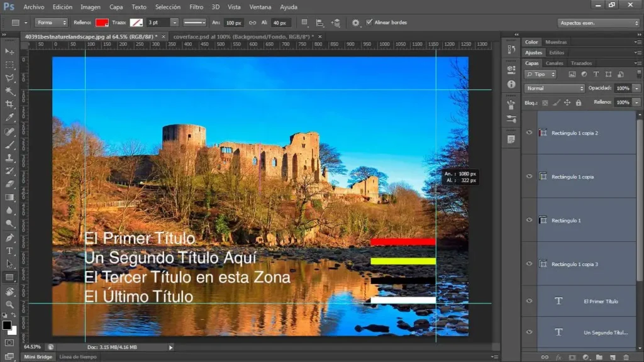The width and height of the screenshot is (644, 362).
Task: Select the Rectangular Marquee tool
Action: [9, 65]
